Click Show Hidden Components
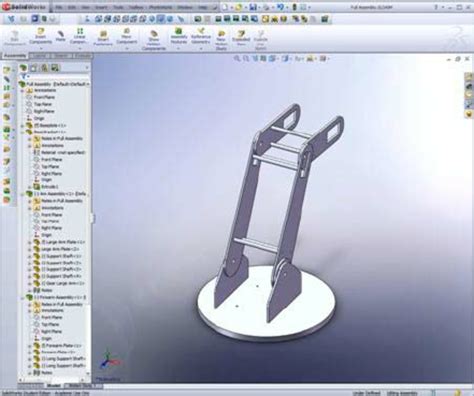 pos(154,41)
